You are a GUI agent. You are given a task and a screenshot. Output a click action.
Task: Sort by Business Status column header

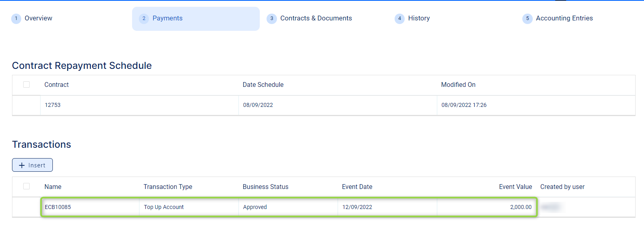pyautogui.click(x=265, y=187)
